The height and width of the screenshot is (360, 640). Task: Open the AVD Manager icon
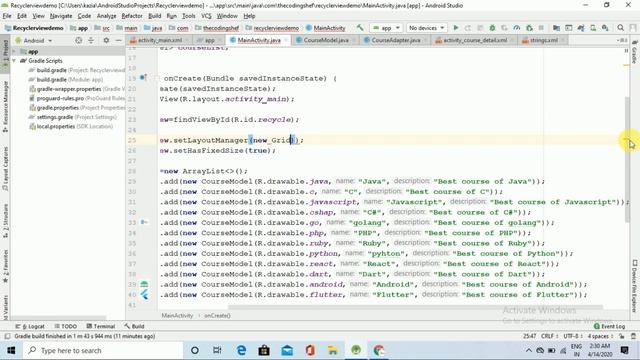click(593, 28)
